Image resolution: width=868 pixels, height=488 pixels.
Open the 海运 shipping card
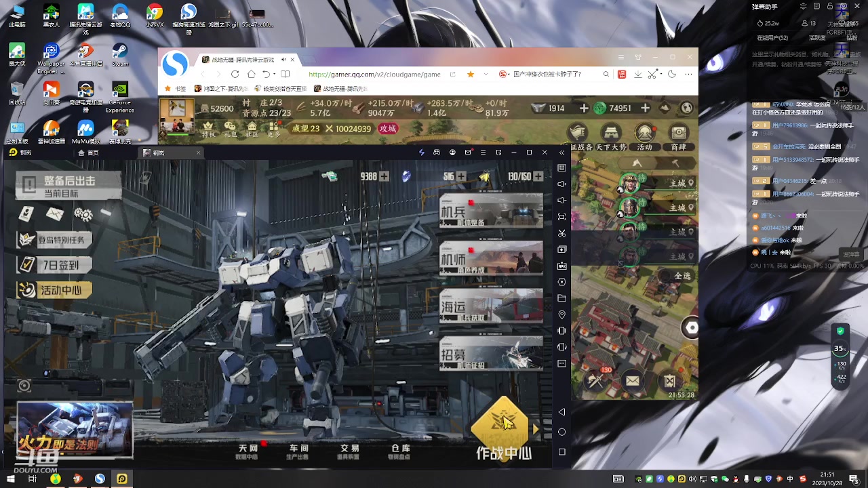[492, 306]
